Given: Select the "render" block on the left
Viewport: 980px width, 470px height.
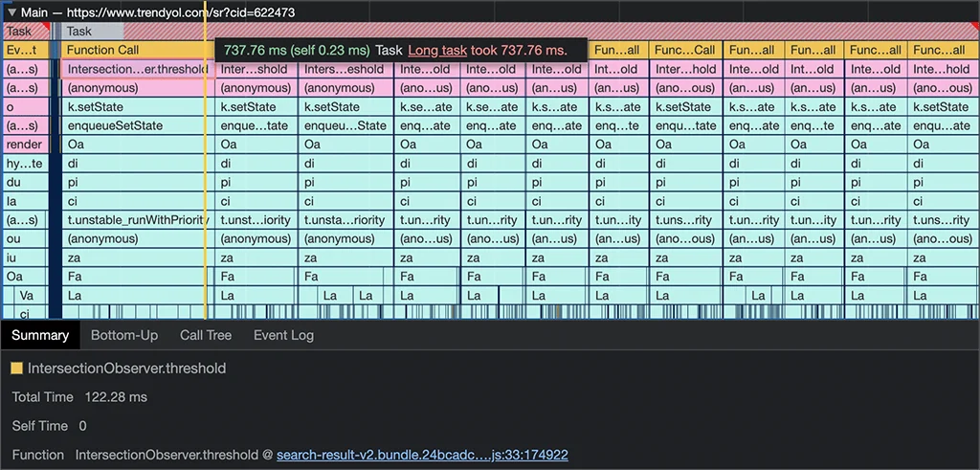Looking at the screenshot, I should coord(23,145).
